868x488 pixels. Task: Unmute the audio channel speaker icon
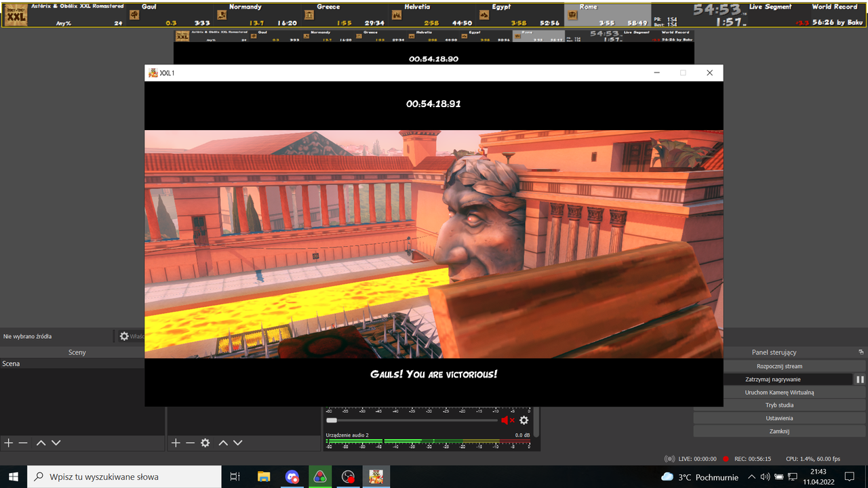coord(507,420)
